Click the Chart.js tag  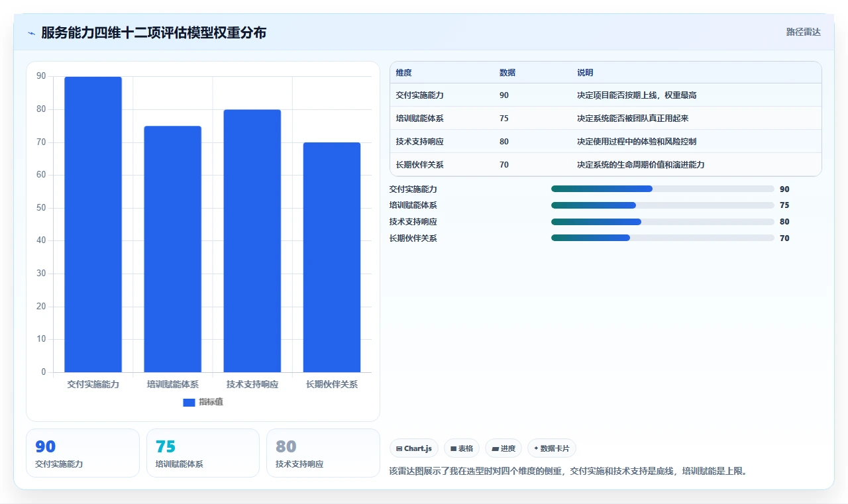[414, 448]
